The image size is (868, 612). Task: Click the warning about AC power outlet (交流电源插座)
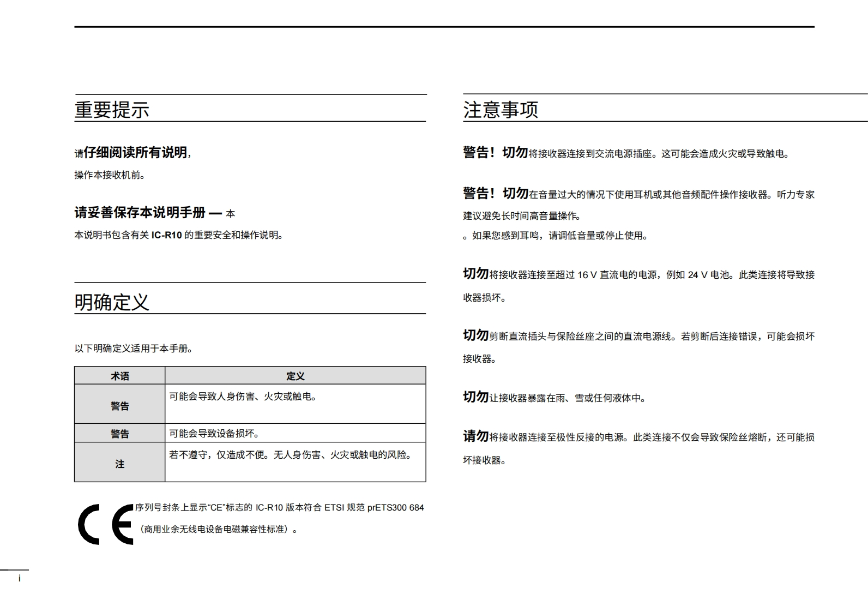coord(627,153)
